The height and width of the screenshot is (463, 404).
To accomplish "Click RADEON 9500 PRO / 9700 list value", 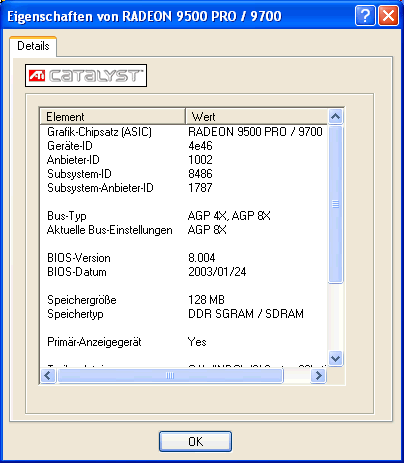I will coord(255,132).
